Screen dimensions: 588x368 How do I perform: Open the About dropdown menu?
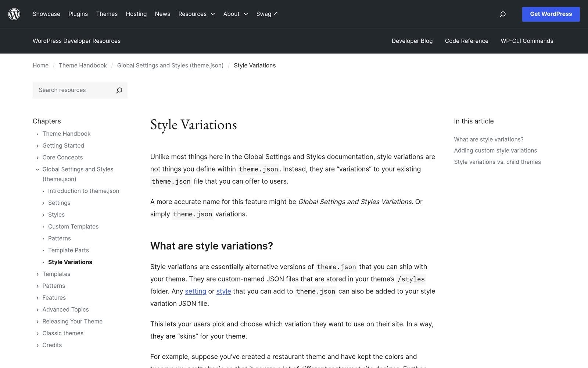click(236, 14)
